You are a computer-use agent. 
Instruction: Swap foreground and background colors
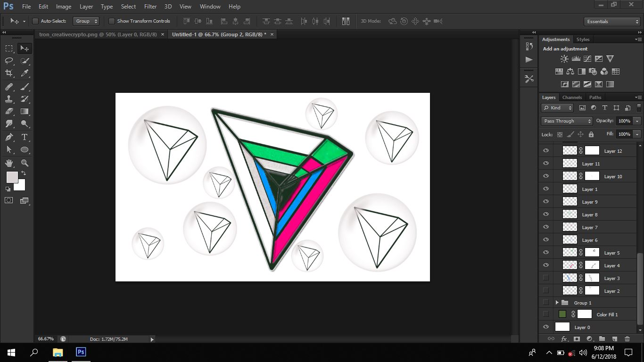pyautogui.click(x=24, y=173)
